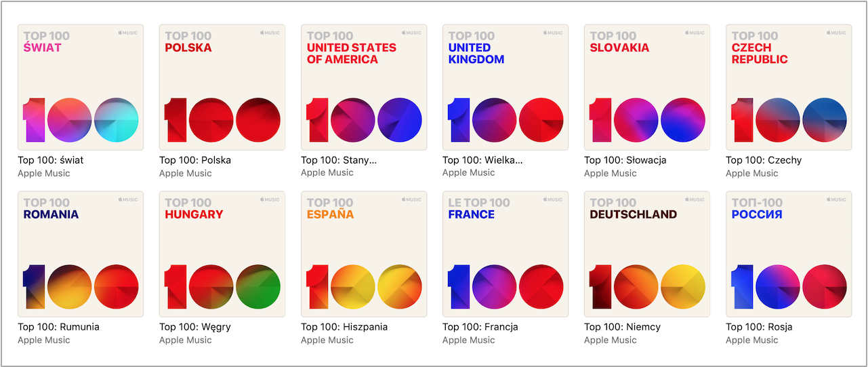The image size is (868, 367).
Task: Select the Deutschland Top 100 cover
Action: click(x=647, y=254)
